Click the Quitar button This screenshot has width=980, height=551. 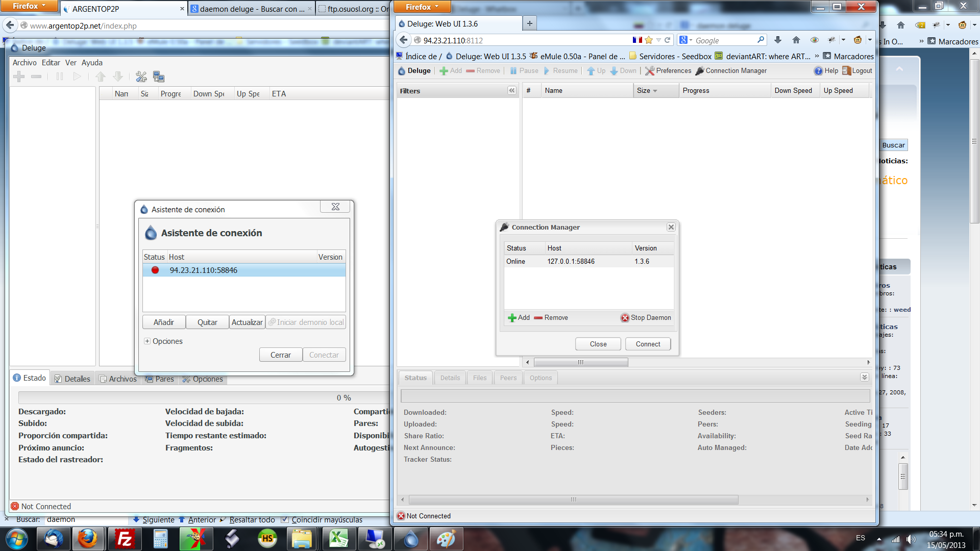pos(207,322)
